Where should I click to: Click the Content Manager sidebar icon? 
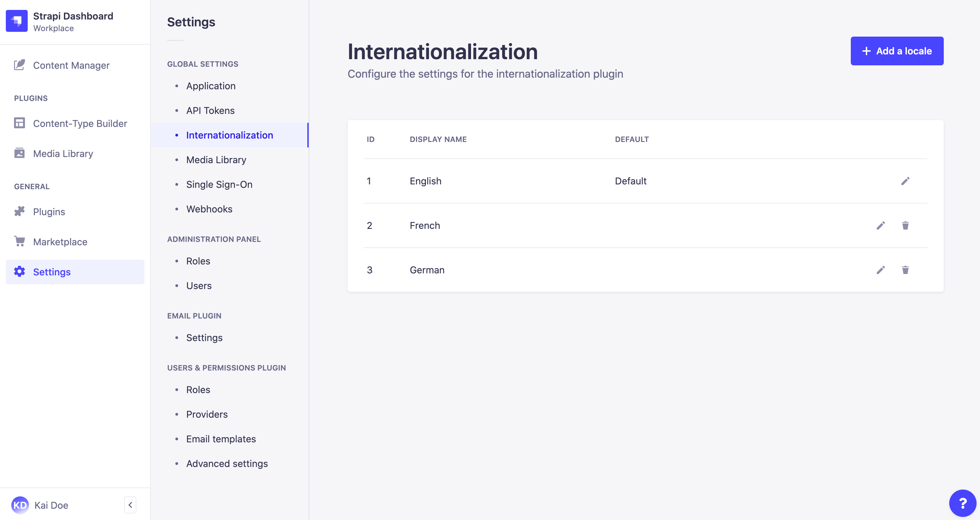(x=19, y=65)
